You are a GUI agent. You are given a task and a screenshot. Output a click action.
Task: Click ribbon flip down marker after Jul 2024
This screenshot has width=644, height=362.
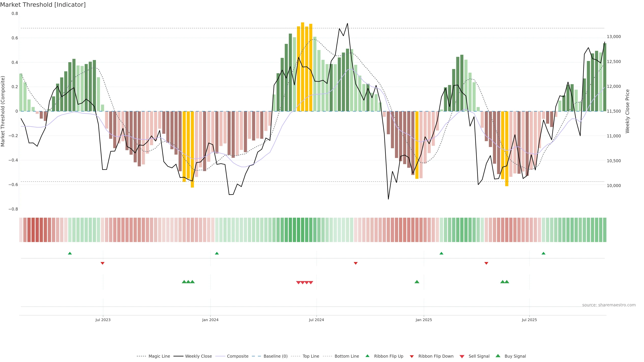(x=356, y=263)
